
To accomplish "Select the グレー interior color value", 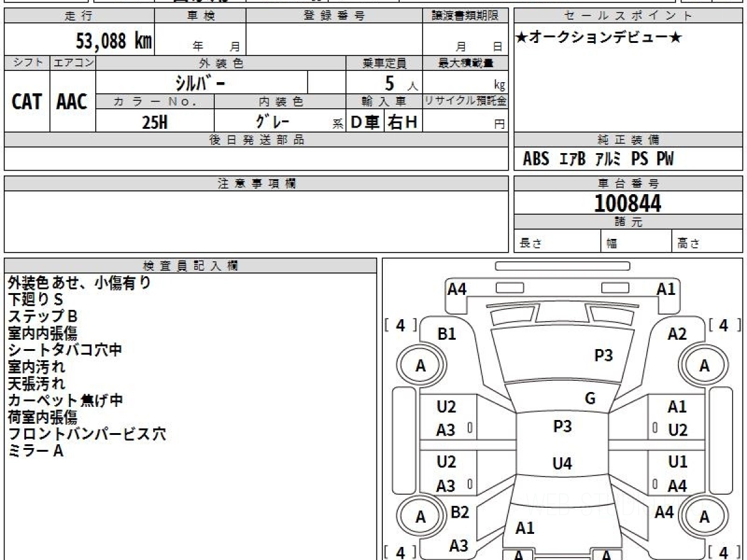I will click(x=273, y=121).
